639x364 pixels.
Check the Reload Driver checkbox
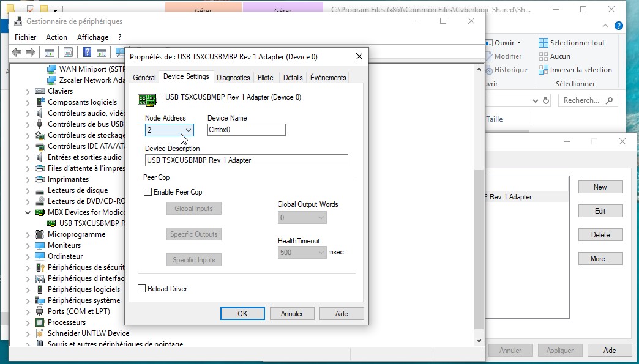click(x=142, y=289)
